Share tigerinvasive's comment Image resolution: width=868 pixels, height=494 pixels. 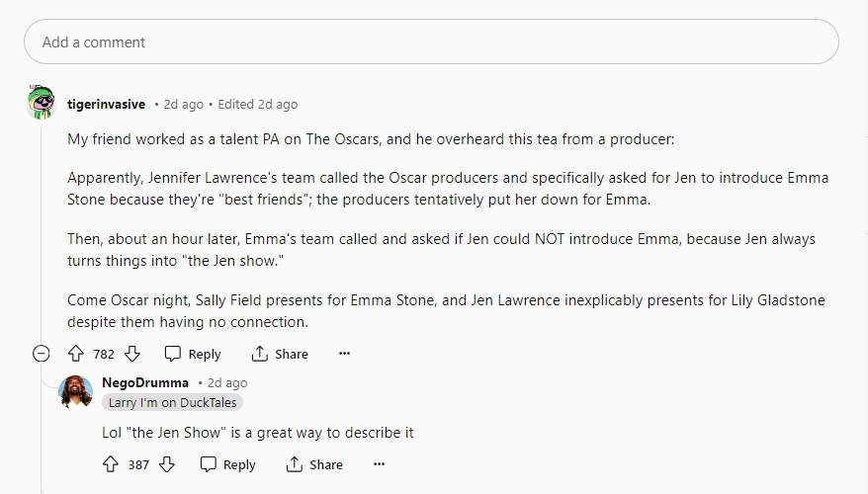tap(280, 354)
